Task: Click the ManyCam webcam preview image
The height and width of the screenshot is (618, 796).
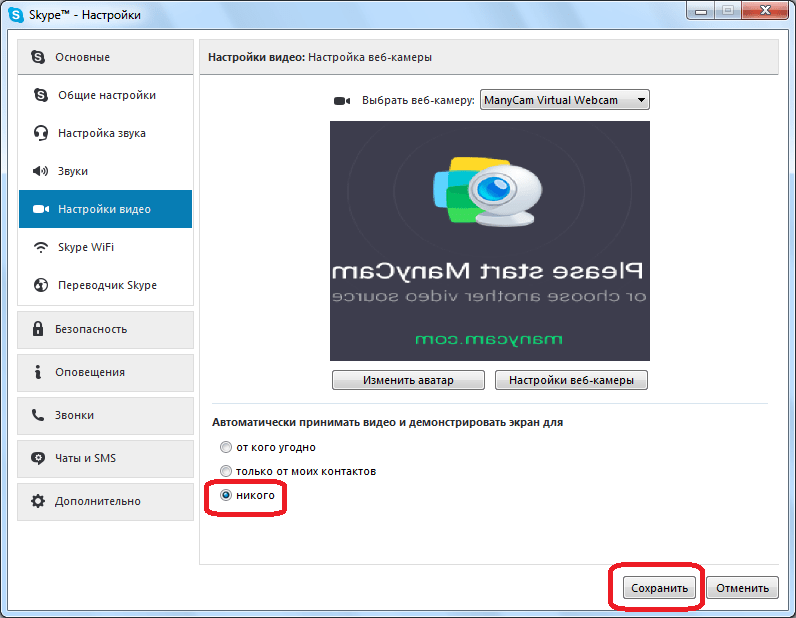Action: 490,241
